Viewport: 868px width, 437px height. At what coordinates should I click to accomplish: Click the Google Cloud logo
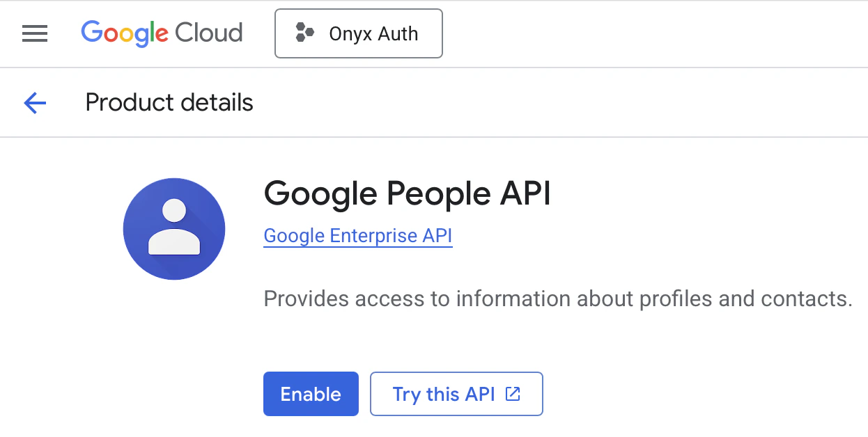(162, 33)
